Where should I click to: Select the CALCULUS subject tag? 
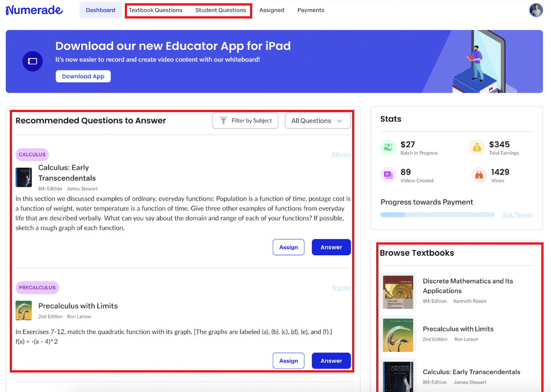[32, 154]
